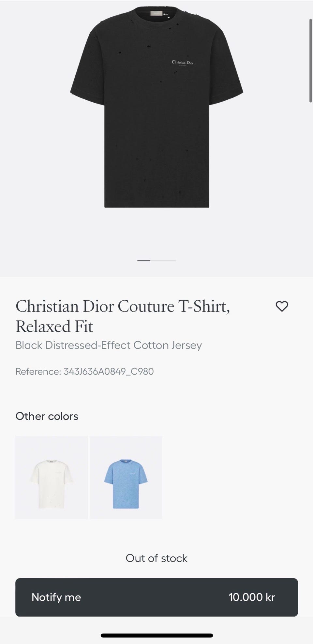
Task: Select the white T-shirt color option
Action: (52, 477)
